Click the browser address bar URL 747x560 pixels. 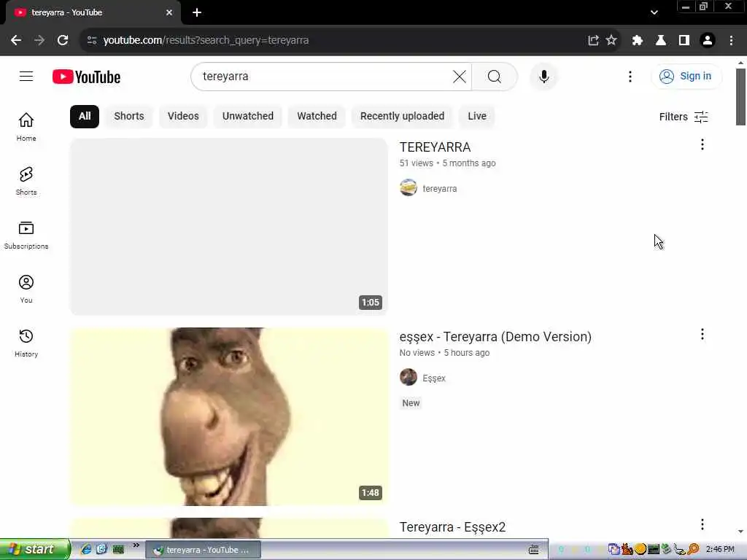[x=206, y=41]
